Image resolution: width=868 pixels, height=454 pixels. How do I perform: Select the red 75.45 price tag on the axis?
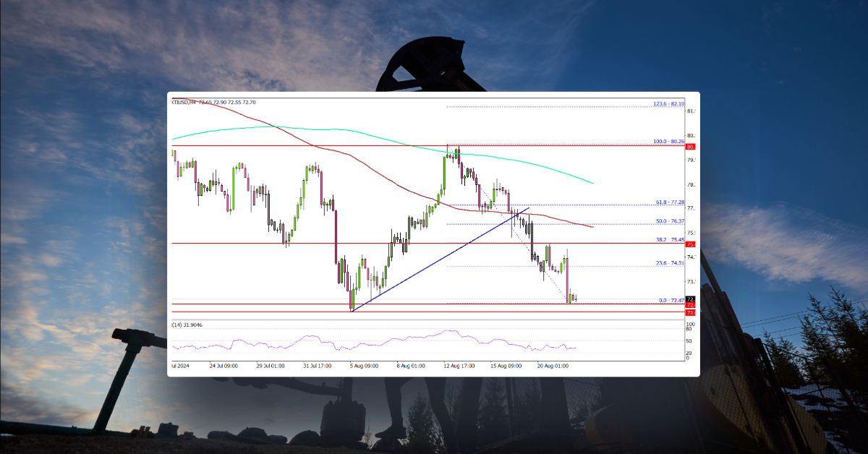coord(689,244)
